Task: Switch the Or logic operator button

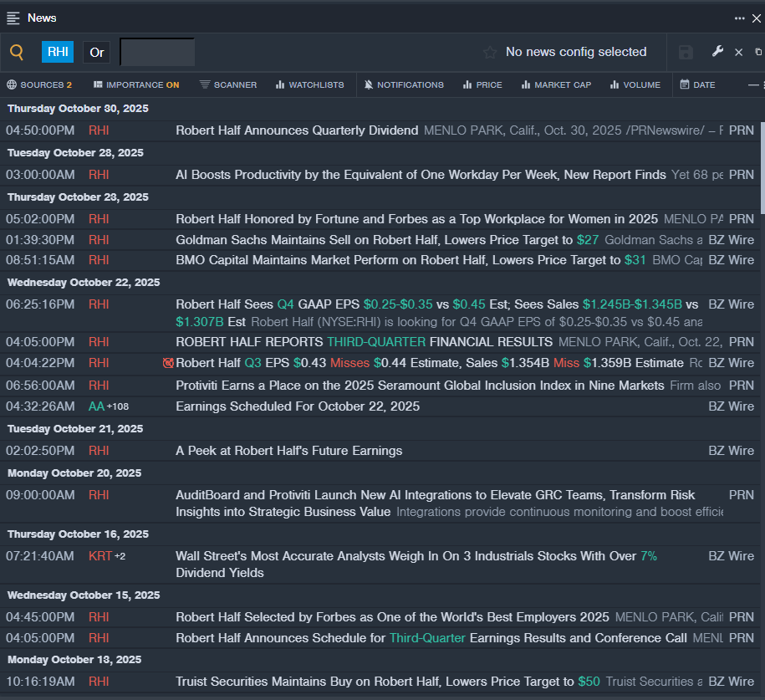Action: (x=97, y=52)
